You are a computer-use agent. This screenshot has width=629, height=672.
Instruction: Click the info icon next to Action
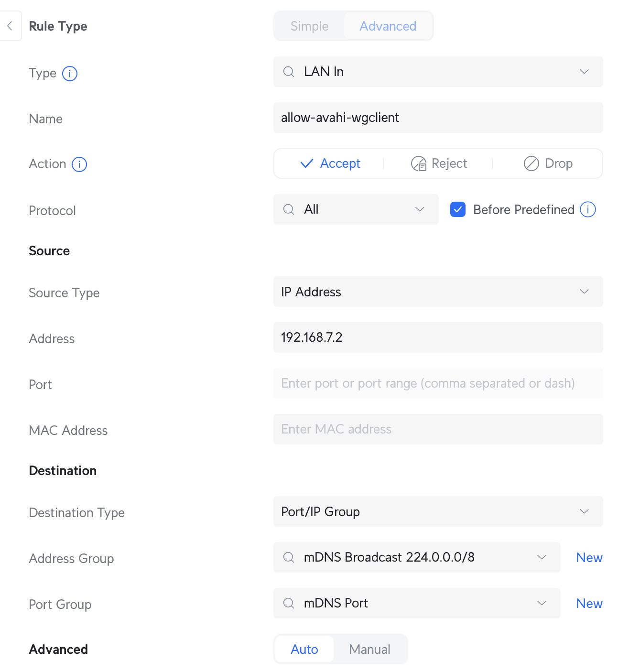(x=79, y=164)
